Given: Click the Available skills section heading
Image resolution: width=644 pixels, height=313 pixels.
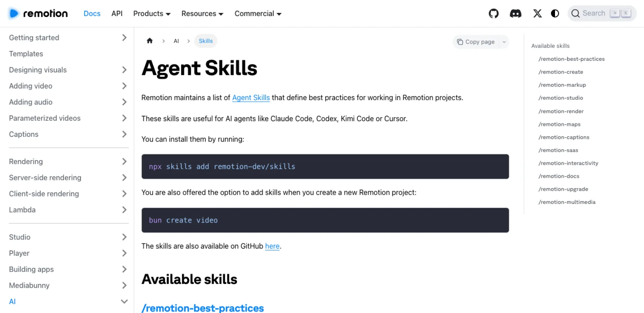Looking at the screenshot, I should point(189,279).
